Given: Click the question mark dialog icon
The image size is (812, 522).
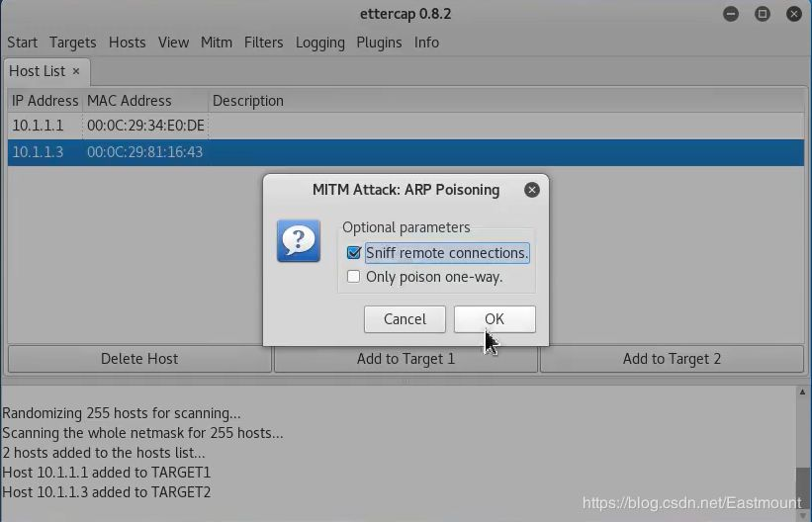Looking at the screenshot, I should tap(299, 241).
